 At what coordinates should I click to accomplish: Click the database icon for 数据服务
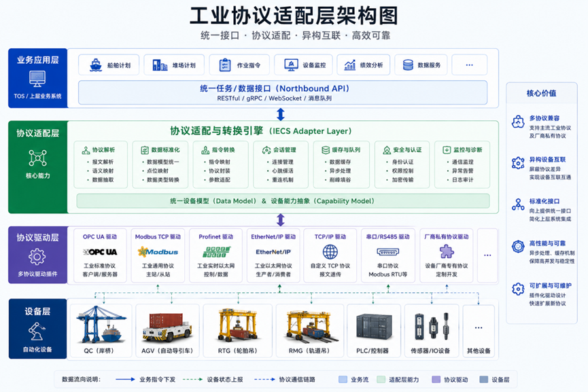[x=408, y=65]
